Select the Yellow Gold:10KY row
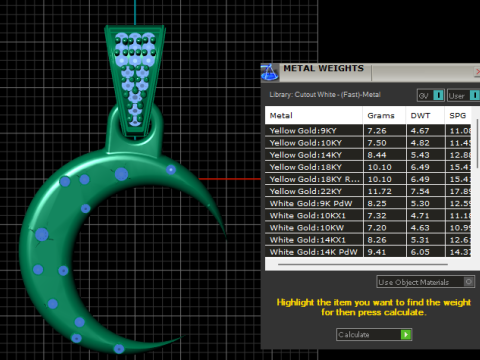The image size is (480, 360). pos(368,143)
